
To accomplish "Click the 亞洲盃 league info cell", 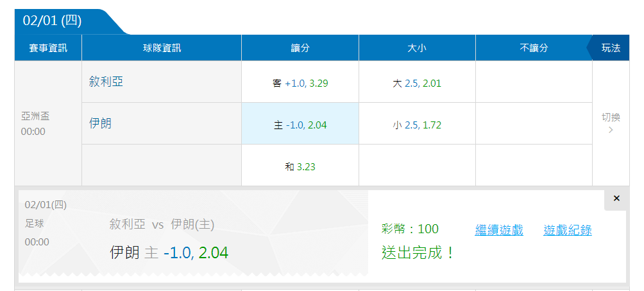I will coord(48,123).
